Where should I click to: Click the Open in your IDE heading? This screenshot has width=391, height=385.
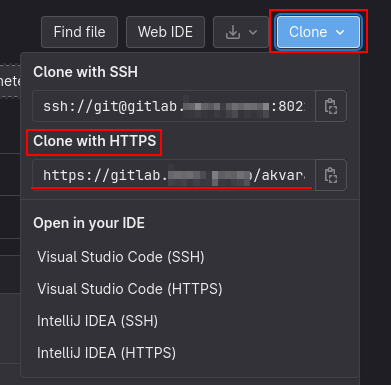tap(89, 223)
